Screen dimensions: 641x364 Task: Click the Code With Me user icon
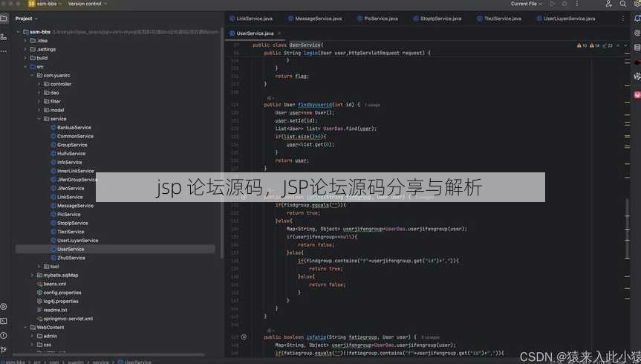609,4
